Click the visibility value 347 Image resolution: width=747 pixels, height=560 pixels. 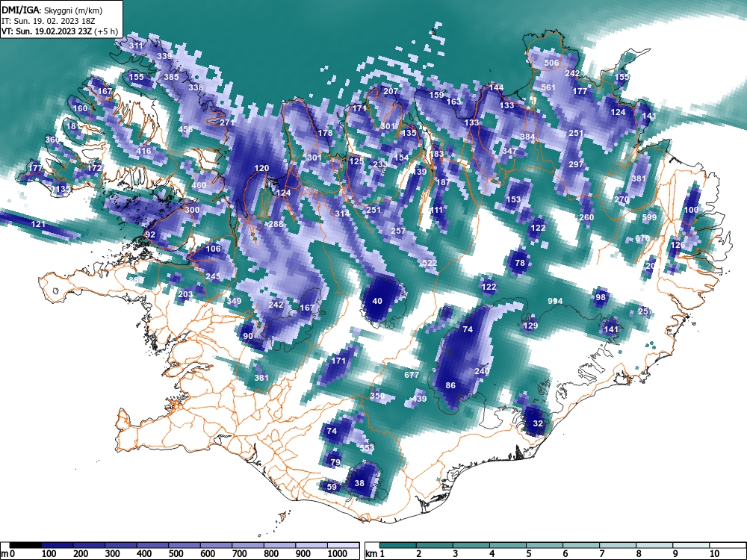[x=509, y=151]
